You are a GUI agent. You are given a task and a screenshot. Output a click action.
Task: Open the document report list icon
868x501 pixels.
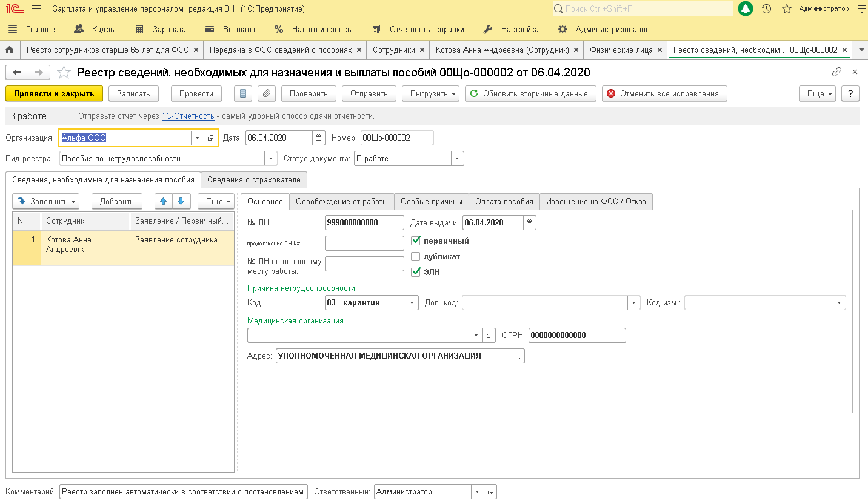point(243,94)
